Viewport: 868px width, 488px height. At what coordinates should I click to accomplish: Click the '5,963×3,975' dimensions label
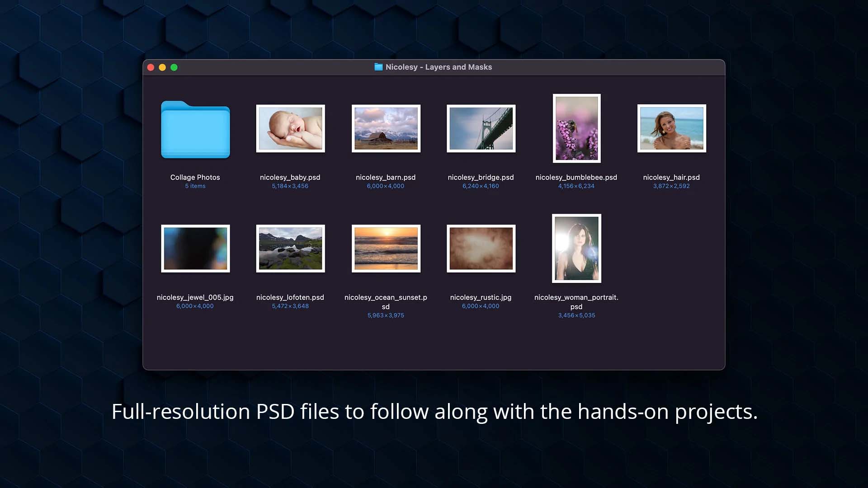(x=386, y=315)
